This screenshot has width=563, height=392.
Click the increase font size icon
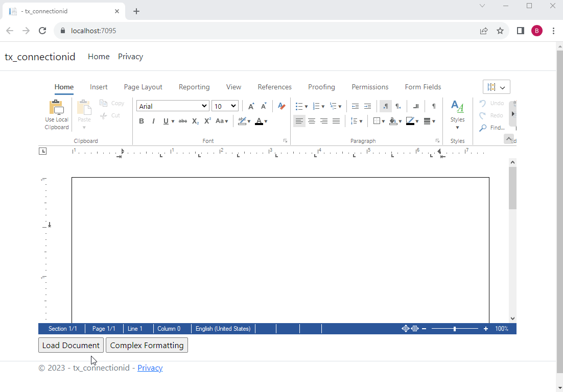250,106
